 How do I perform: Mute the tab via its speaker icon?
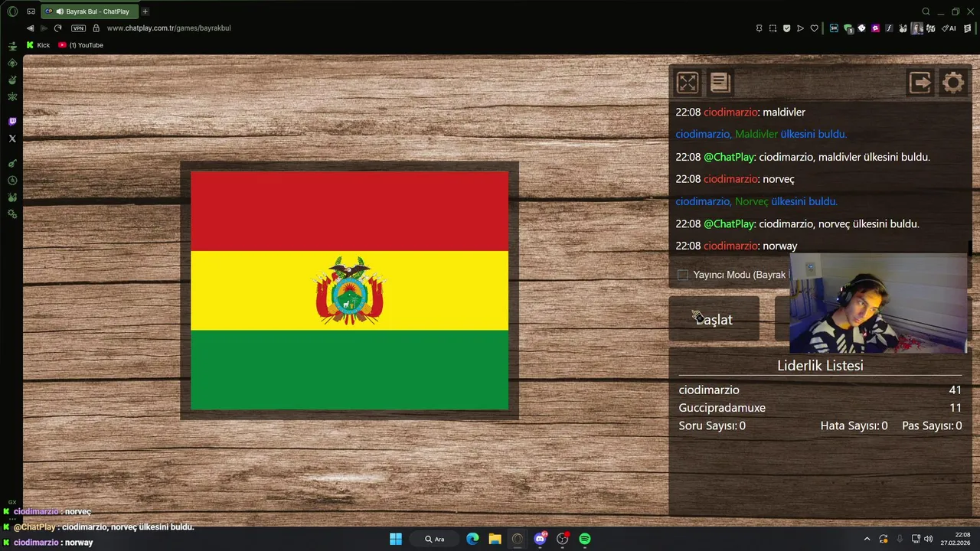point(60,11)
